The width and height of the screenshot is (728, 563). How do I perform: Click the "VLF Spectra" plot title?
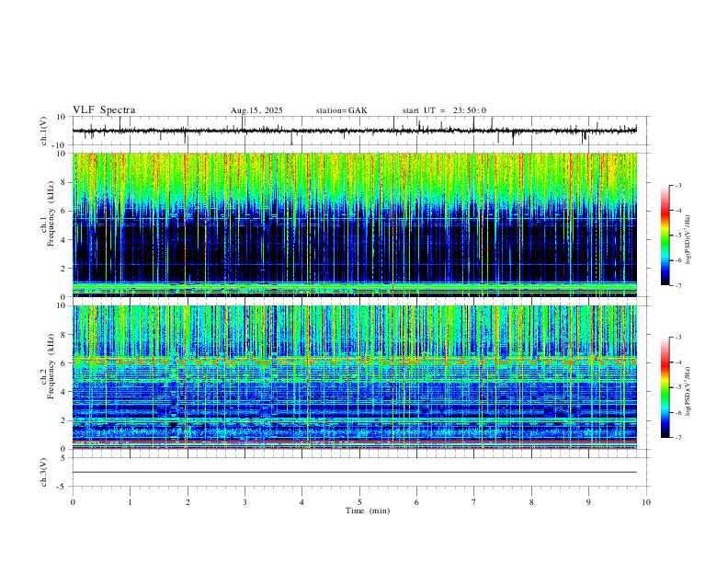[104, 110]
